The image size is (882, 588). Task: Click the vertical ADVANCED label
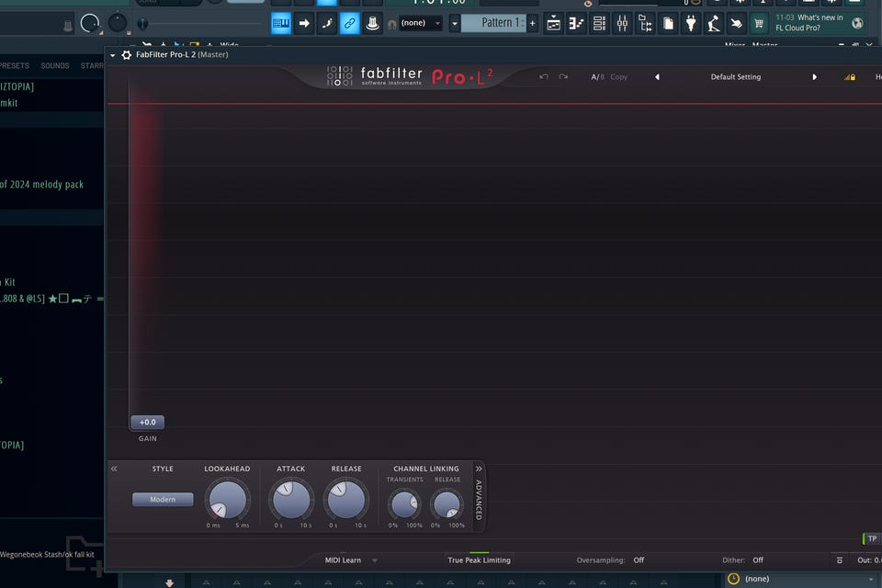(479, 500)
